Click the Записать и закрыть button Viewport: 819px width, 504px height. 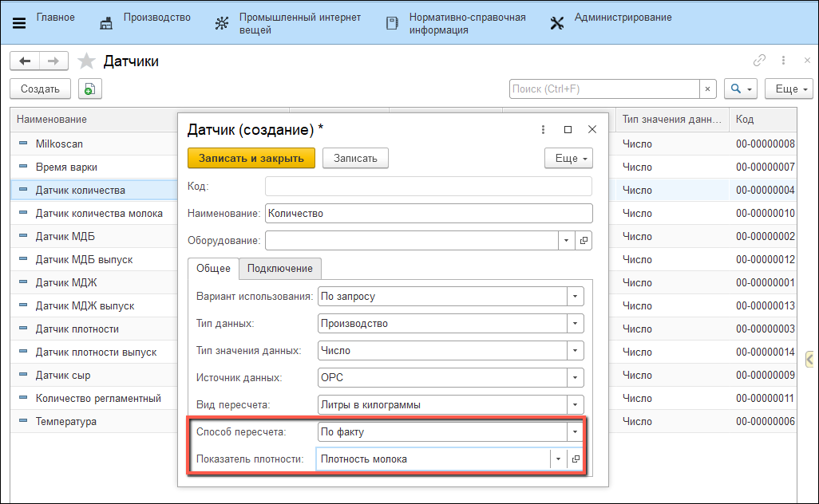click(x=251, y=159)
